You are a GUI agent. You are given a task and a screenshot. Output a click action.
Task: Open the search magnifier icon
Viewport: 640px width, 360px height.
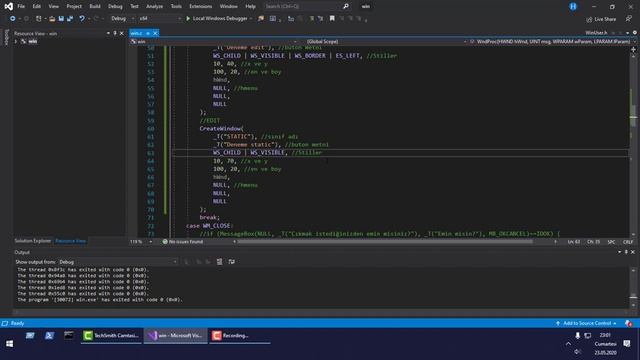click(x=346, y=7)
